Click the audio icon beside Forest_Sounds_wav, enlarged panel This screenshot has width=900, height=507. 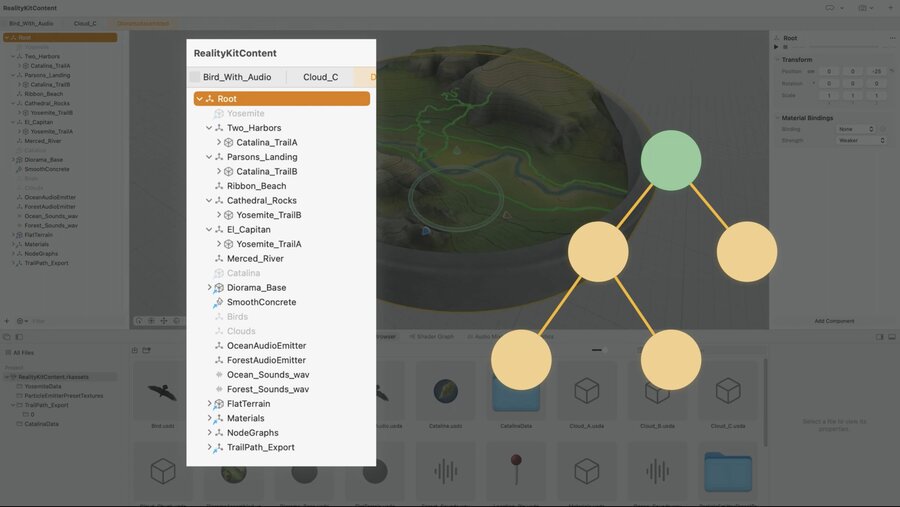tap(219, 389)
